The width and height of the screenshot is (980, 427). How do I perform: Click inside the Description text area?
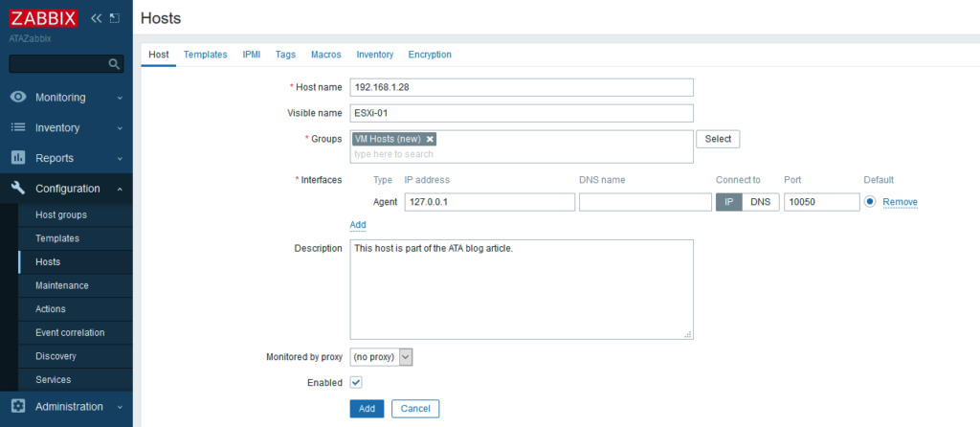pos(522,289)
